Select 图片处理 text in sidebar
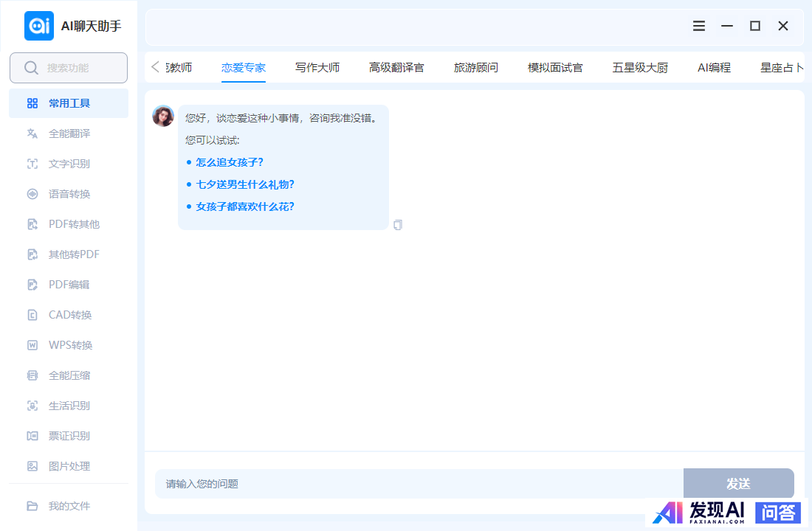812x531 pixels. [x=69, y=466]
